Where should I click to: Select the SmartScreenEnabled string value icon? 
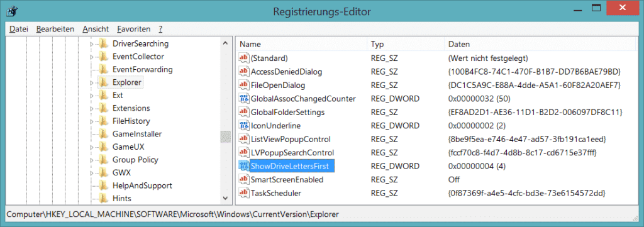pyautogui.click(x=244, y=179)
